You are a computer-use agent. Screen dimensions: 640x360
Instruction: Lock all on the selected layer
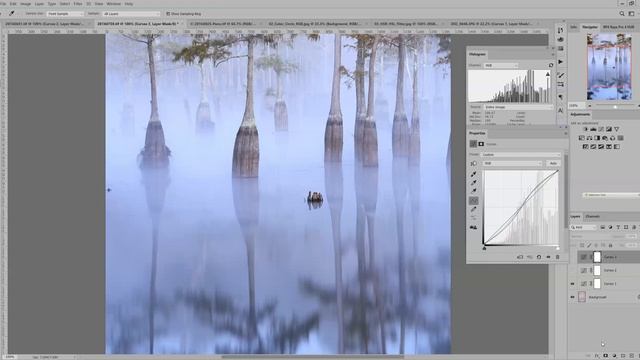click(x=611, y=245)
